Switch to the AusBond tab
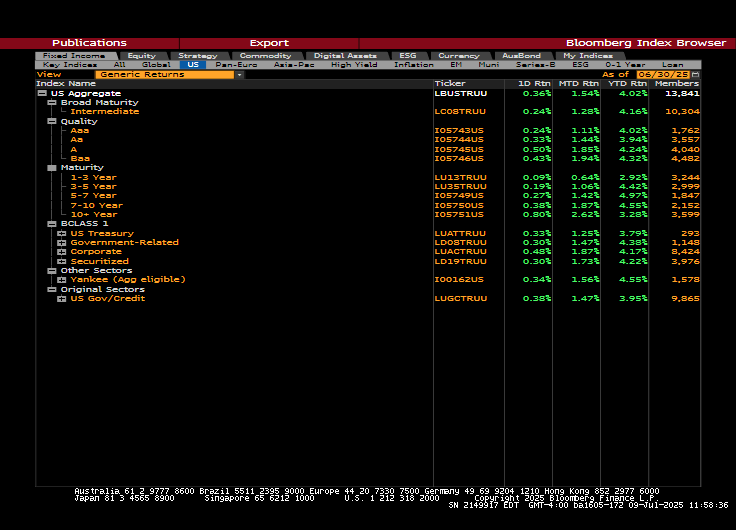Viewport: 736px width, 530px height. click(521, 56)
